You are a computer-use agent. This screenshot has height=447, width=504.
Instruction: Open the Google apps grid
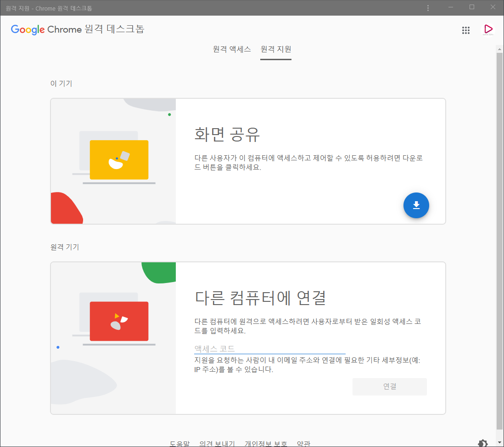click(x=466, y=30)
